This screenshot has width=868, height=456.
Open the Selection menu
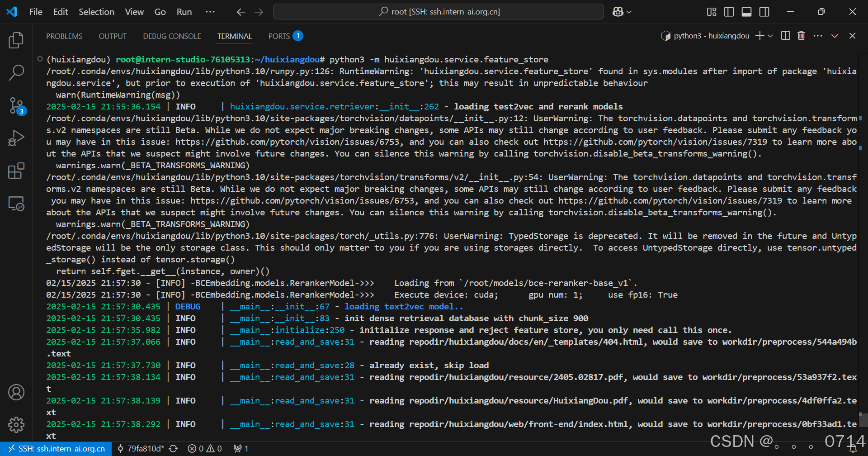[x=96, y=12]
